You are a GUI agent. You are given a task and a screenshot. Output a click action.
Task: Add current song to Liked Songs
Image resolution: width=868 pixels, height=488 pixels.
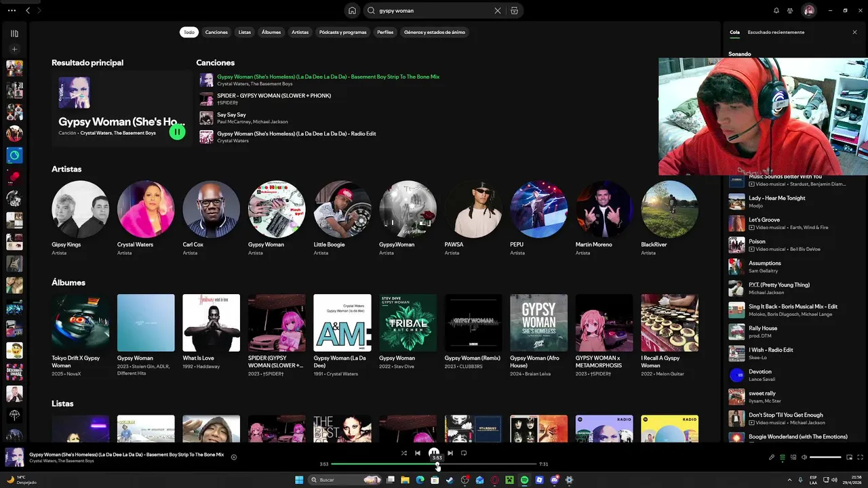[x=234, y=457]
